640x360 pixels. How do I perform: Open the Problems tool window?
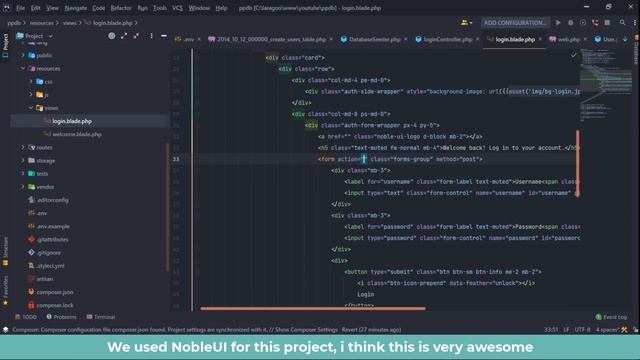(61, 317)
